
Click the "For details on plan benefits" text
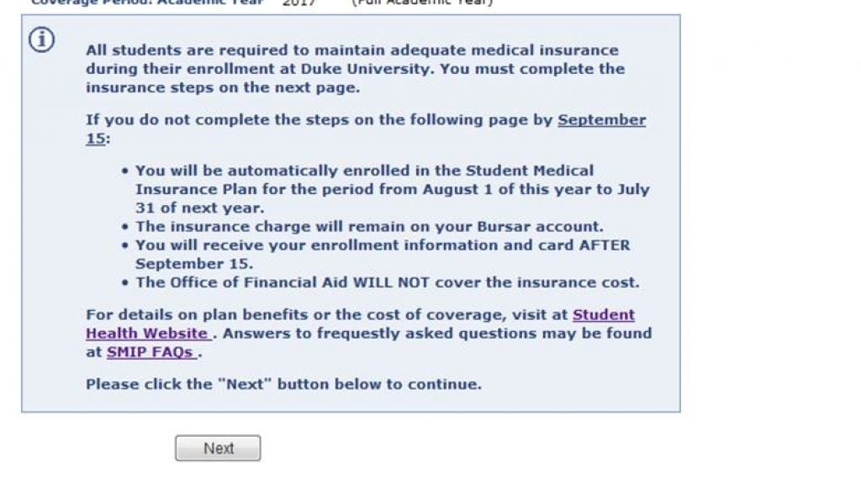click(328, 315)
